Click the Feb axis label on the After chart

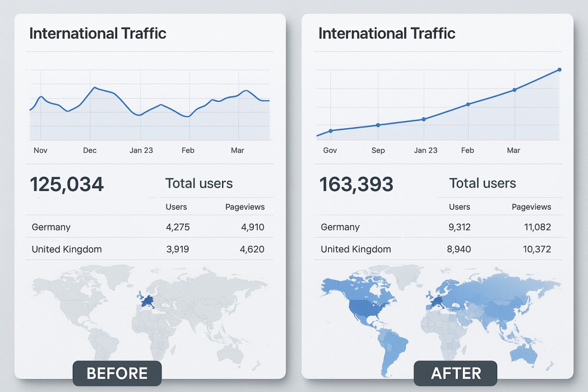pyautogui.click(x=468, y=151)
